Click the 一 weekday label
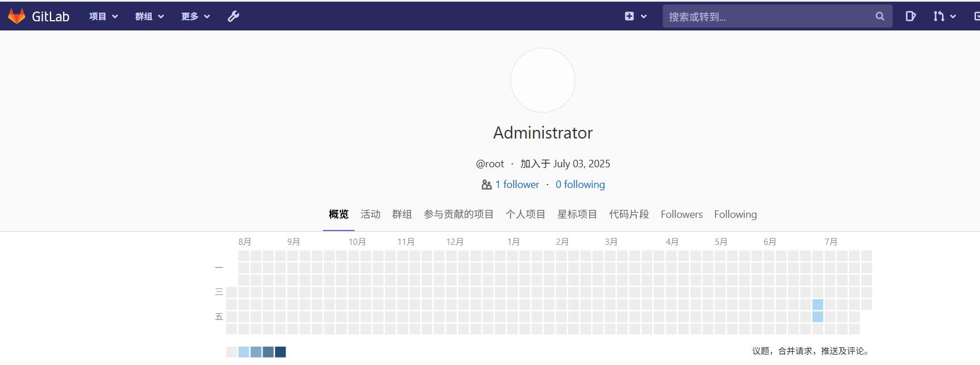Image resolution: width=980 pixels, height=365 pixels. coord(219,268)
